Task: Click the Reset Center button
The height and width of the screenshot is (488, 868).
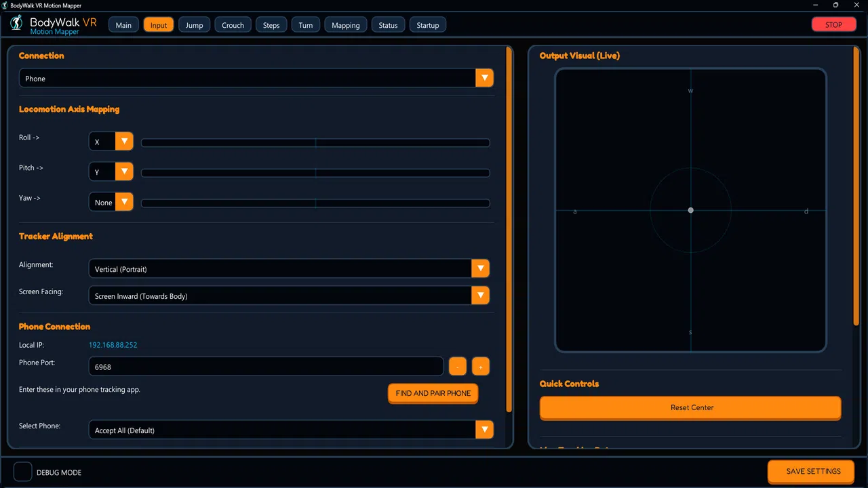Action: click(x=690, y=408)
